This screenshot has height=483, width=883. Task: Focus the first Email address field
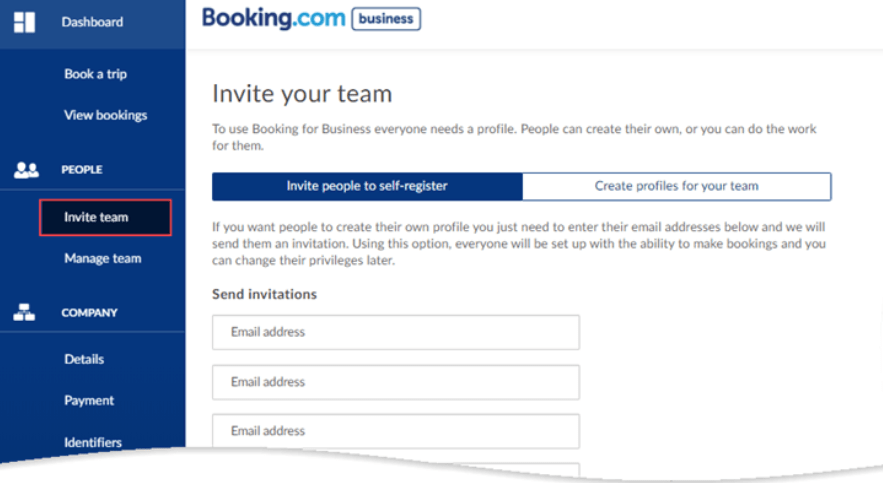(x=395, y=332)
